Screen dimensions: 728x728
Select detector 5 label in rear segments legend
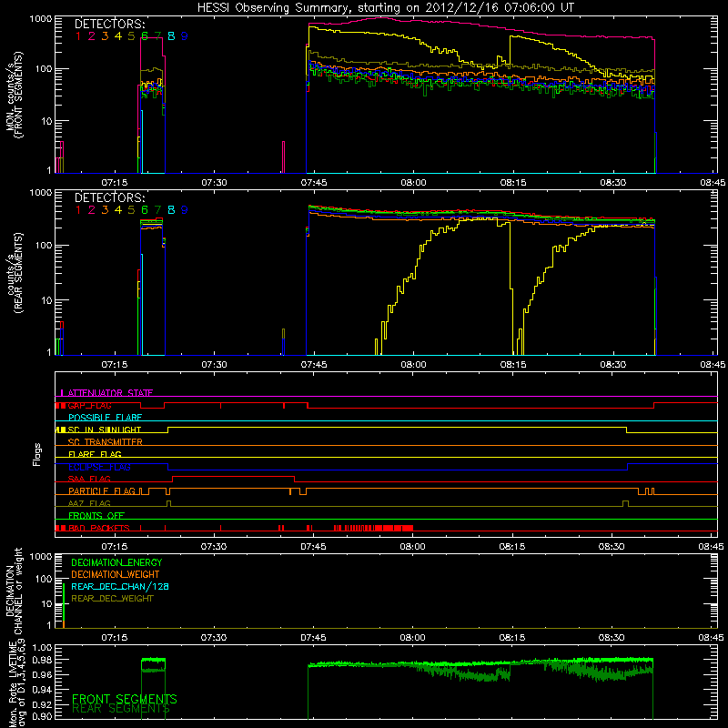click(131, 210)
